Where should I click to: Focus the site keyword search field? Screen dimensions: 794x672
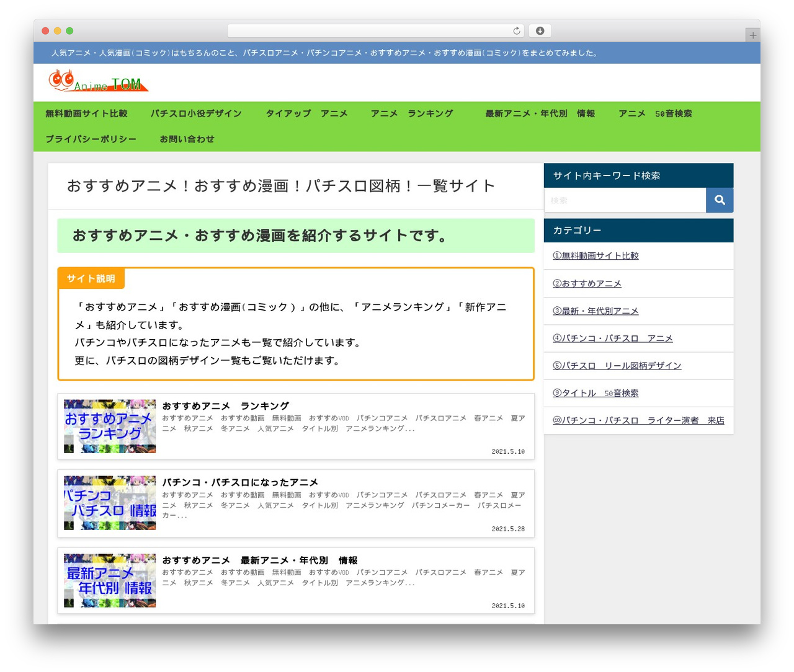click(625, 200)
